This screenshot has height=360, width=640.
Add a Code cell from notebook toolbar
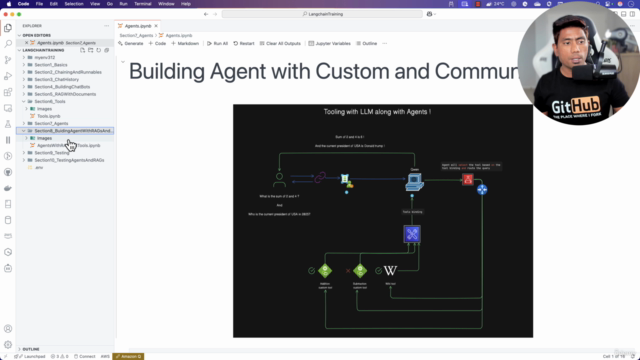[157, 43]
